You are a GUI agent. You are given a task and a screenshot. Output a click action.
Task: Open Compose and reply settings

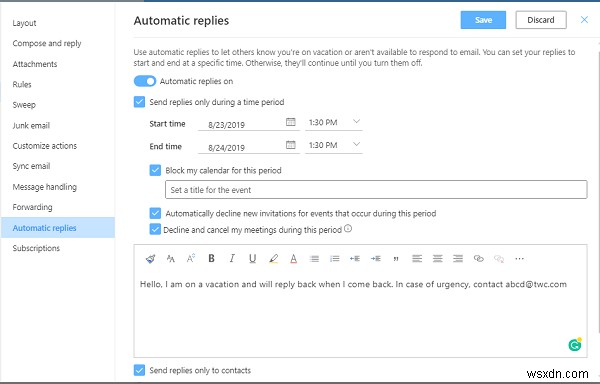tap(47, 44)
